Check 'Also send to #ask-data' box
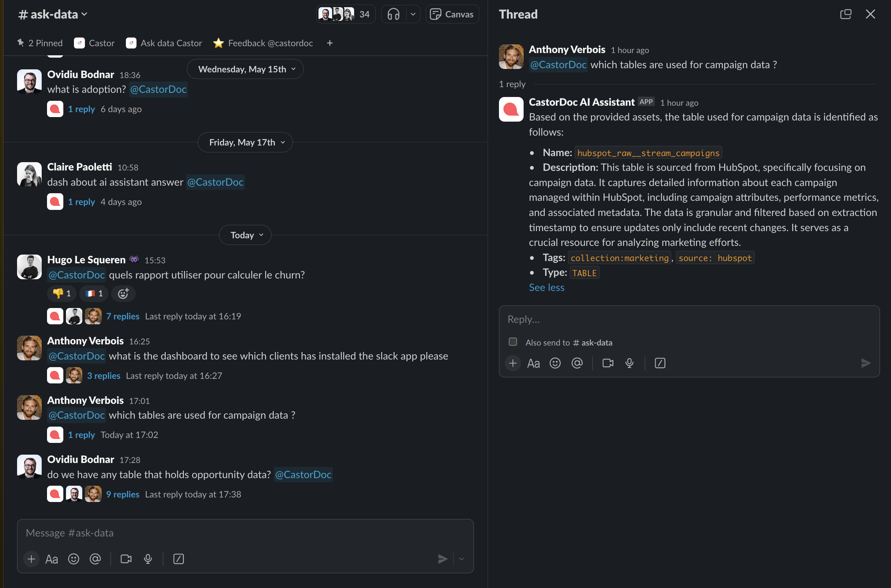 tap(513, 342)
